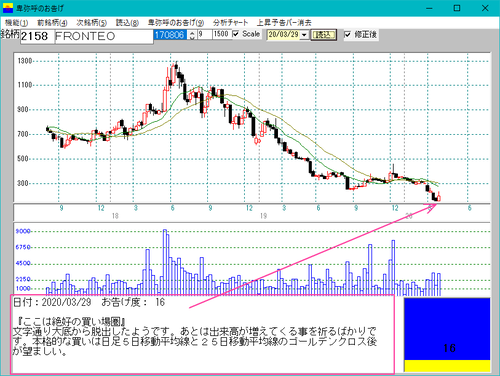The height and width of the screenshot is (376, 500).
Task: Click the yellow bar below the blue indicator
Action: pos(447,366)
